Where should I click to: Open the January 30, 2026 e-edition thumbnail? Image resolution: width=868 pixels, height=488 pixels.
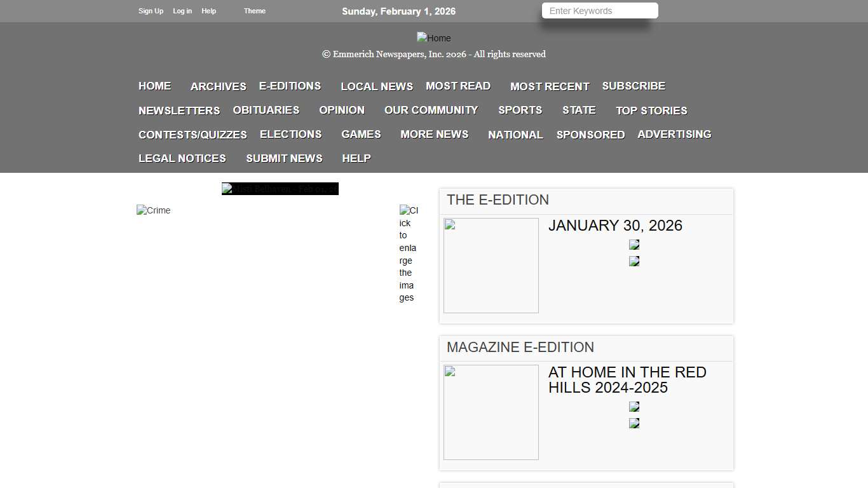point(491,266)
